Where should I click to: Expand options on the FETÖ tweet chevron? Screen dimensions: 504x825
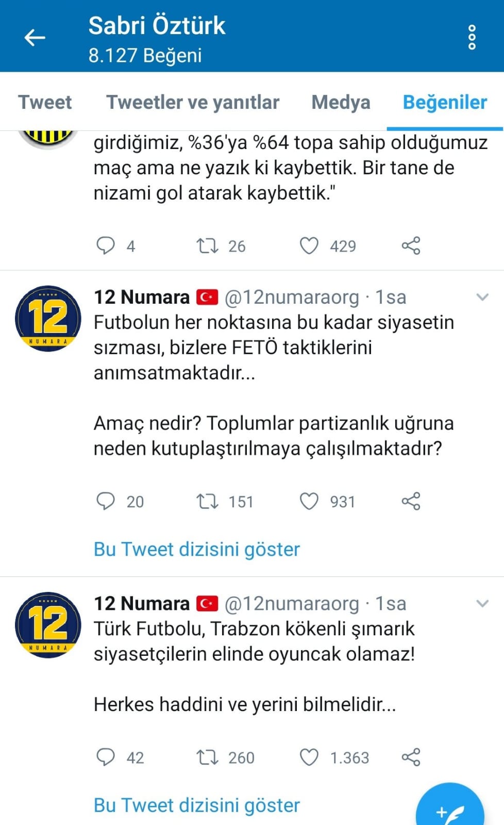[482, 297]
